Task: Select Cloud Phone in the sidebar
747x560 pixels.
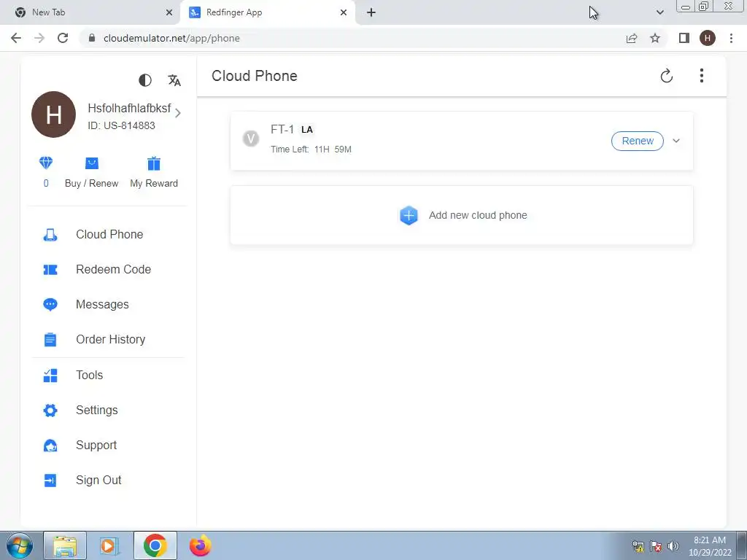Action: 109,234
